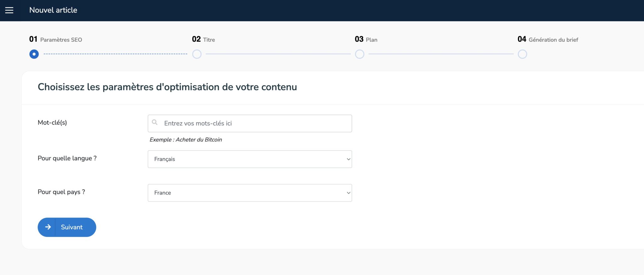
Task: Click the Choisissez les paramètres d'optimisation heading
Action: [167, 87]
